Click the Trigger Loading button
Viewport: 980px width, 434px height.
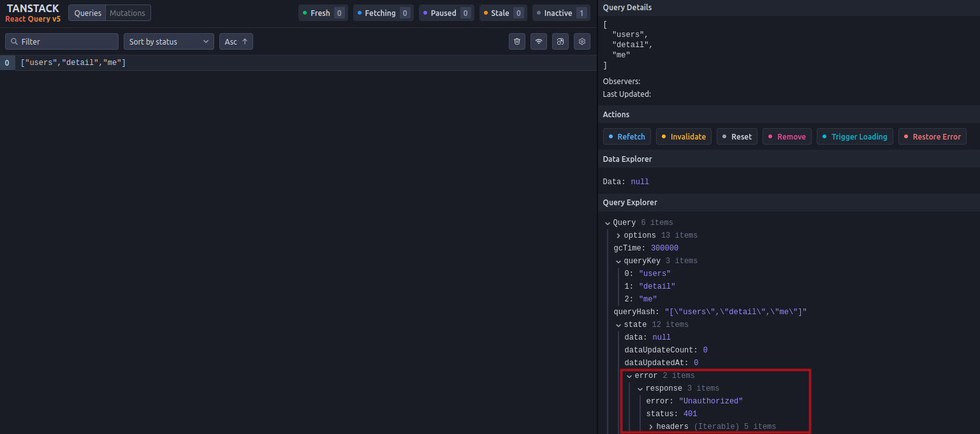[x=855, y=136]
